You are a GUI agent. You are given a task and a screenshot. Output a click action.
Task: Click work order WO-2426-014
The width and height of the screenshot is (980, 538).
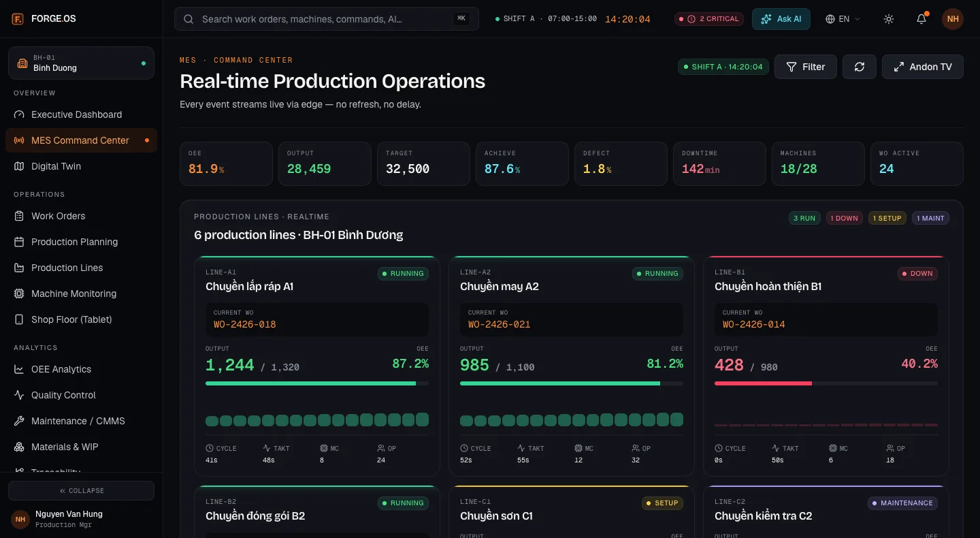tap(754, 324)
